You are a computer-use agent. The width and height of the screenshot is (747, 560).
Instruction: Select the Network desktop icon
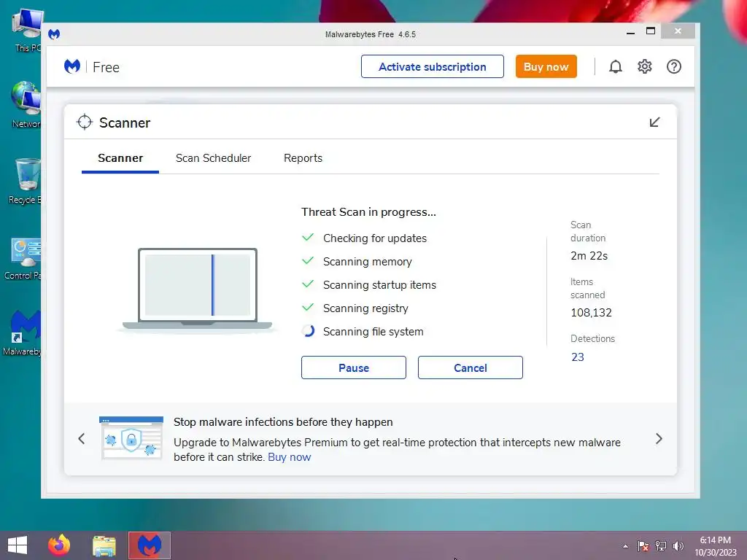26,105
